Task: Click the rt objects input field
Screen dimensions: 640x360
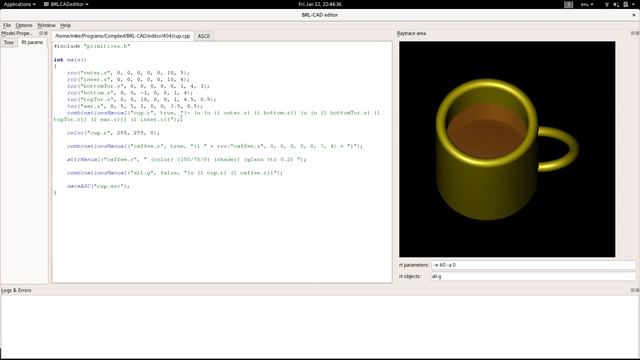Action: [x=533, y=276]
